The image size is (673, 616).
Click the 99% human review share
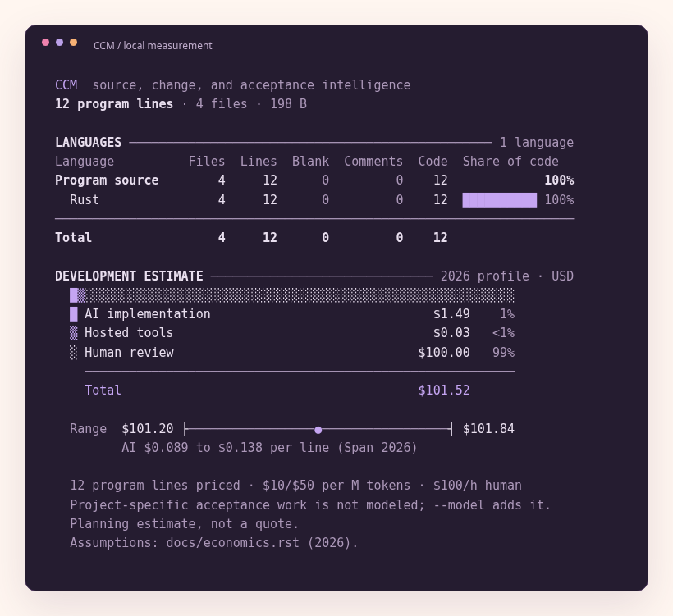tap(503, 353)
